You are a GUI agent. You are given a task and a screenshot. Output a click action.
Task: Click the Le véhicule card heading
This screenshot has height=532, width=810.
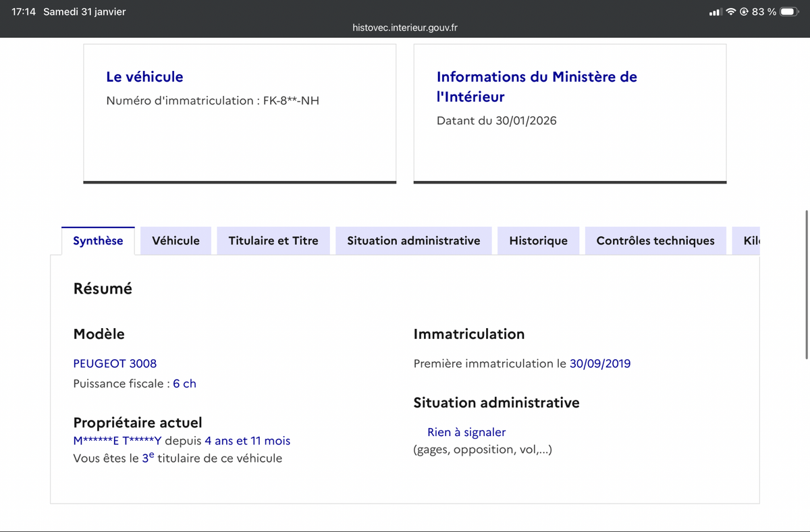click(144, 77)
